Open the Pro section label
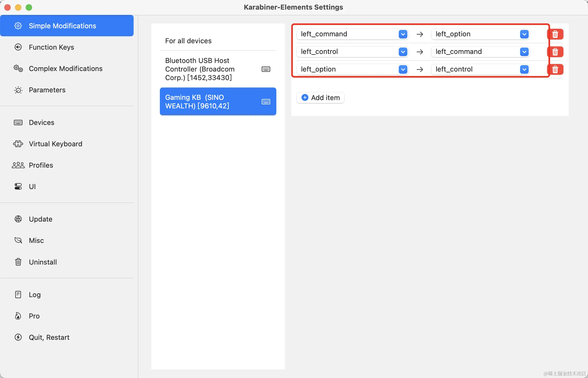This screenshot has width=588, height=378. tap(34, 316)
